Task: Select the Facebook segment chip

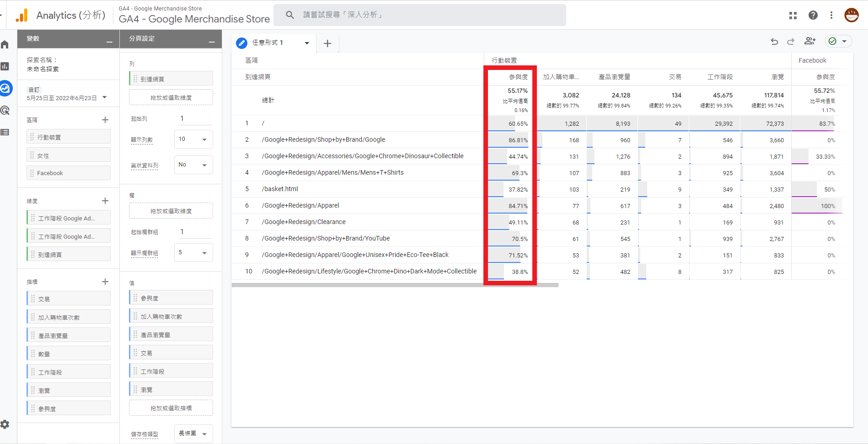Action: point(69,173)
